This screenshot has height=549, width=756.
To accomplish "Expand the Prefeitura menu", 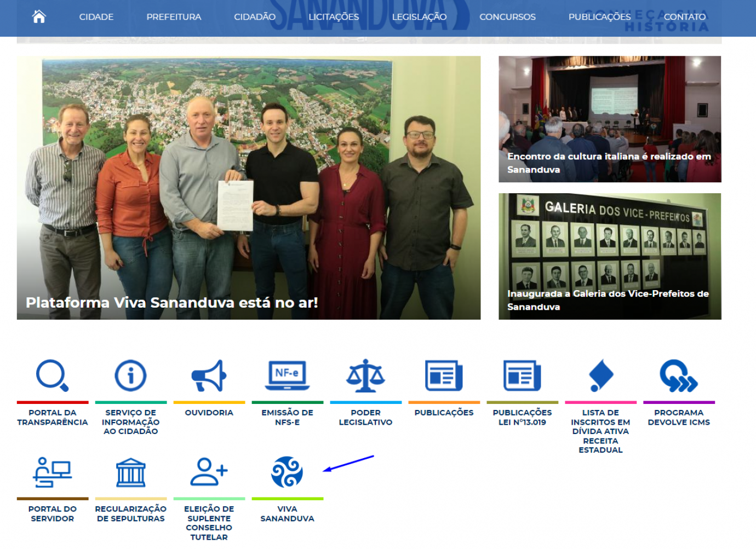I will (174, 17).
